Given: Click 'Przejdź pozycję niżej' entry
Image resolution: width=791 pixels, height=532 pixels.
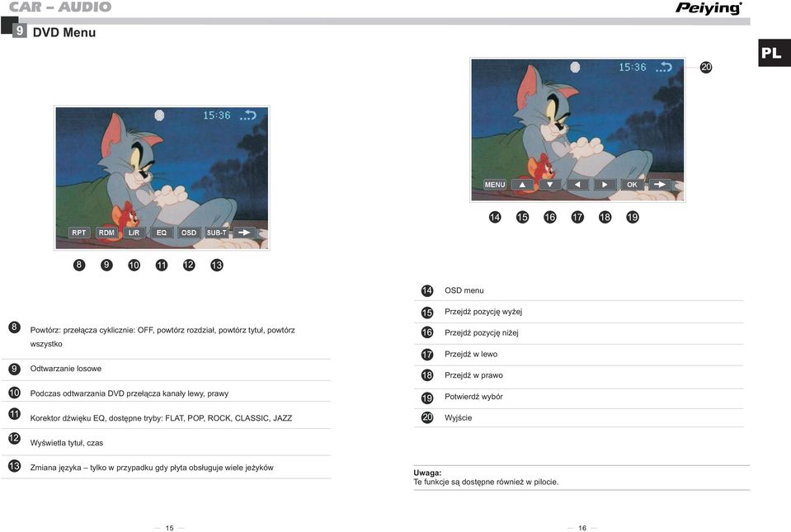Looking at the screenshot, I should click(481, 333).
